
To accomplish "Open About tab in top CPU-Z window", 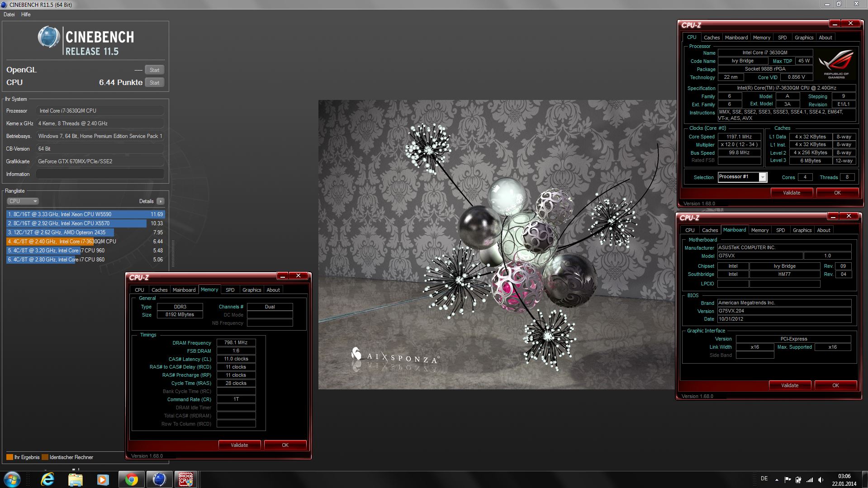I will coord(825,38).
